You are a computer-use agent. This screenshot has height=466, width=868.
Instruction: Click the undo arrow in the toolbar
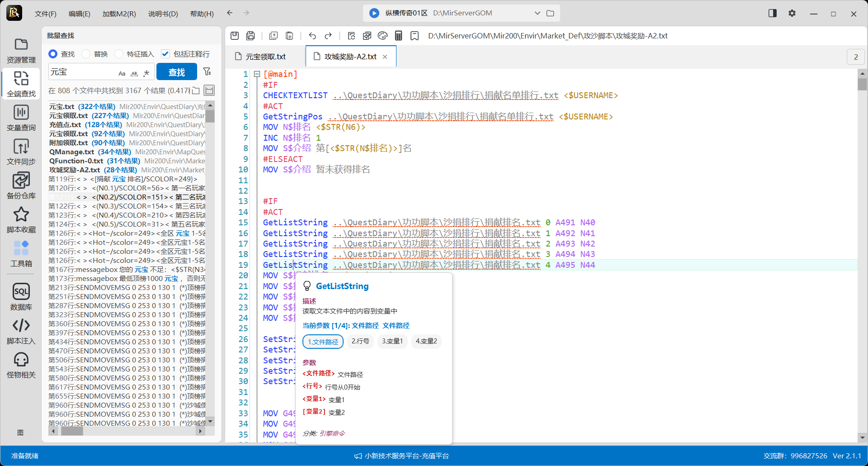312,36
